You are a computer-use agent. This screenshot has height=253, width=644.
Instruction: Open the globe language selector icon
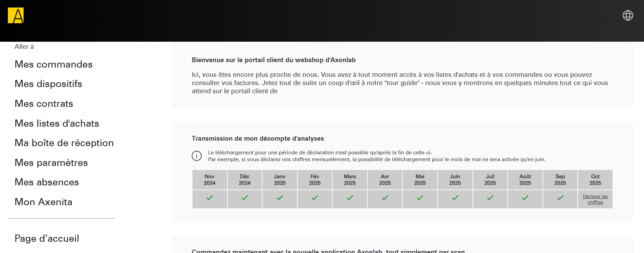(x=628, y=15)
